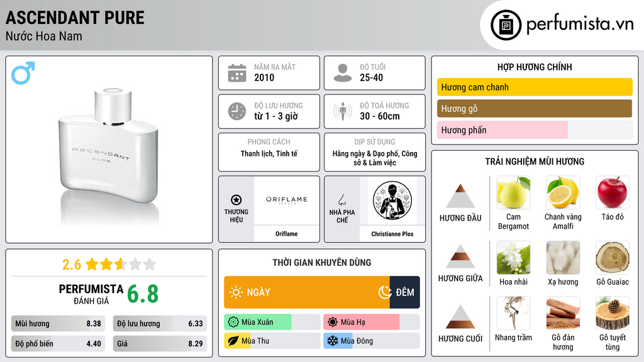This screenshot has height=362, width=644.
Task: Click the Nước Hoa Nam subtitle
Action: (44, 36)
